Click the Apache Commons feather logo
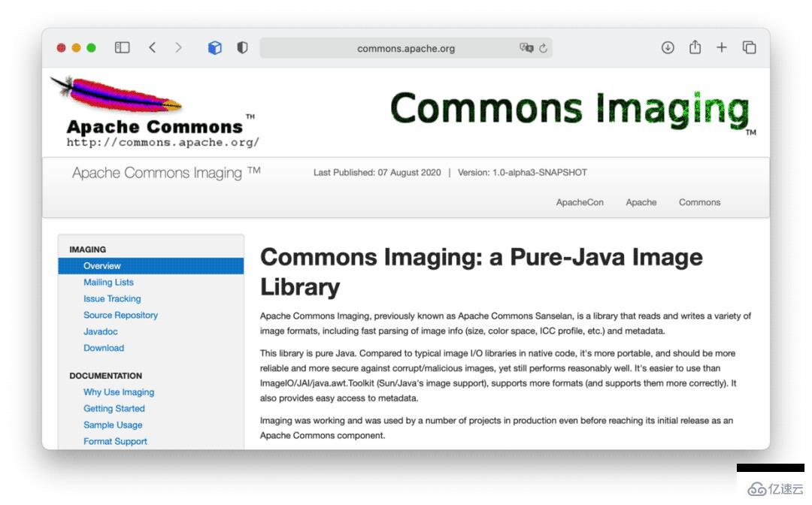This screenshot has width=812, height=505. pyautogui.click(x=154, y=111)
